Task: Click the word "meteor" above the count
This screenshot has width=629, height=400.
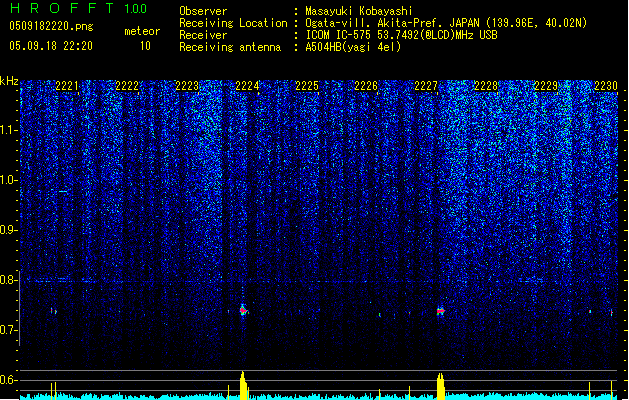Action: tap(142, 31)
